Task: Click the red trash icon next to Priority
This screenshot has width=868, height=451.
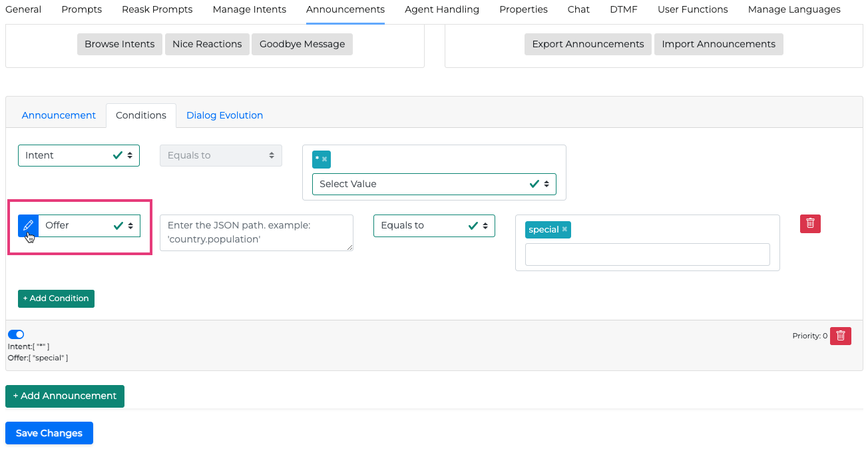Action: [x=840, y=336]
